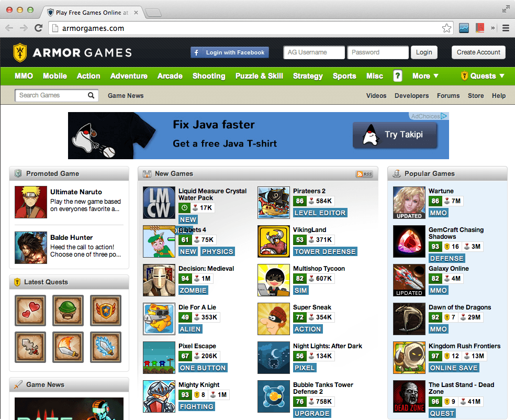The image size is (515, 420).
Task: Click the RSS feed icon in New Games
Action: point(364,174)
